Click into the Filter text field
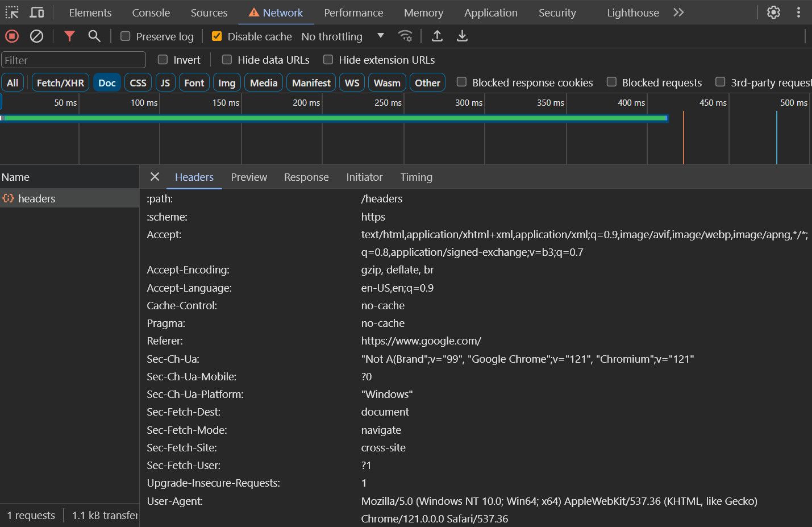Viewport: 812px width, 527px height. (73, 60)
